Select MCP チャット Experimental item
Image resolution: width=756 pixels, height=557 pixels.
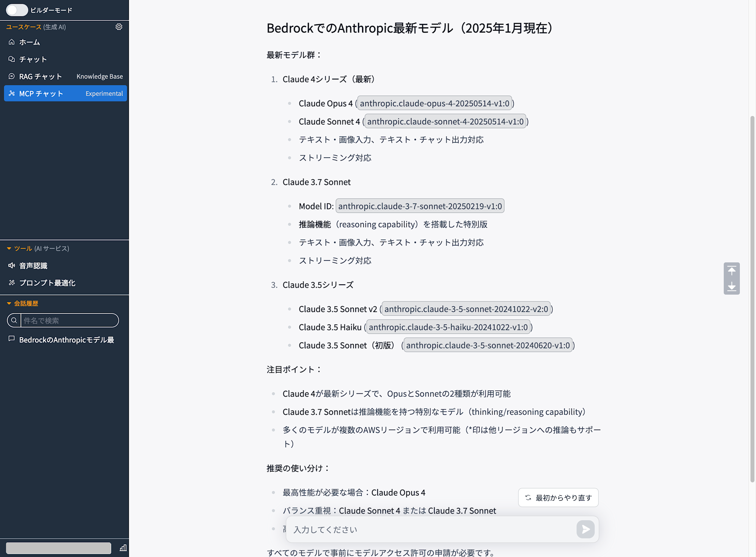[x=65, y=93]
